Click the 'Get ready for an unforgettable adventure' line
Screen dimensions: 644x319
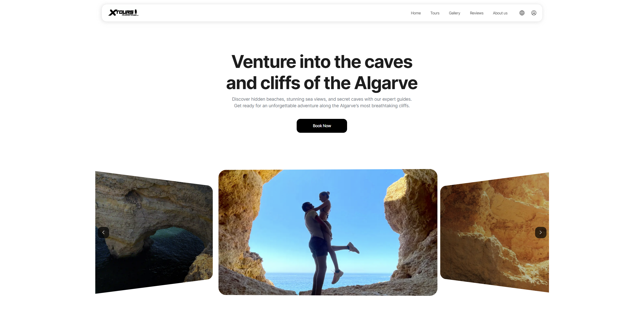(x=322, y=106)
